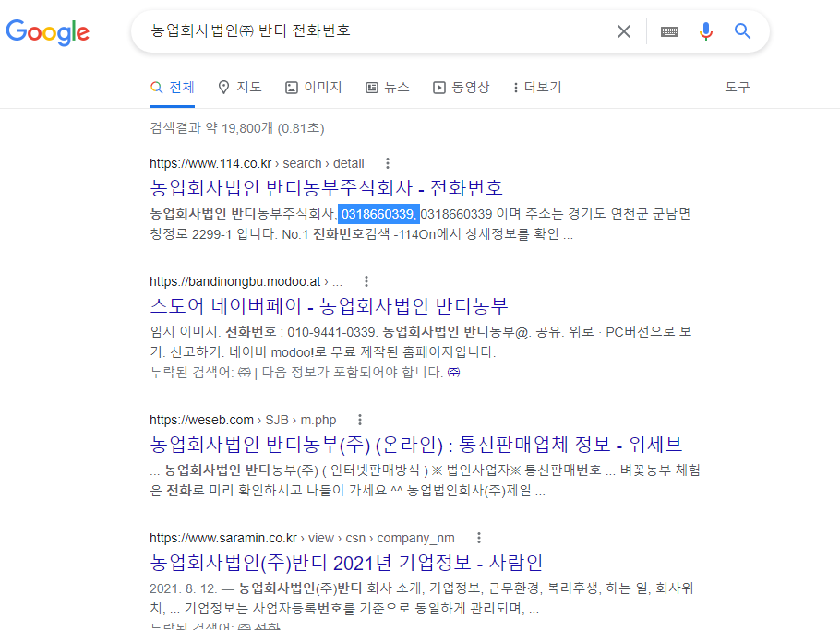Screen dimensions: 840x630
Task: Click the 2021. 8. 12. date text
Action: tap(183, 588)
